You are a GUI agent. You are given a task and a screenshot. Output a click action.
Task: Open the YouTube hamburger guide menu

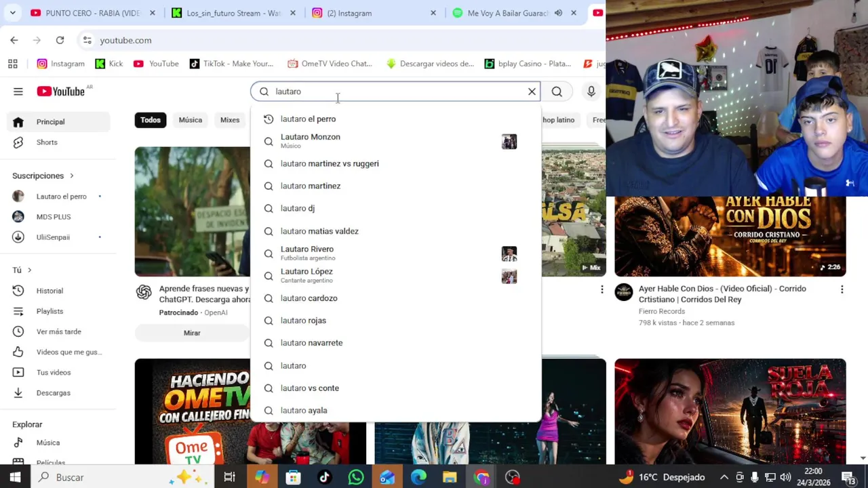[x=18, y=91]
